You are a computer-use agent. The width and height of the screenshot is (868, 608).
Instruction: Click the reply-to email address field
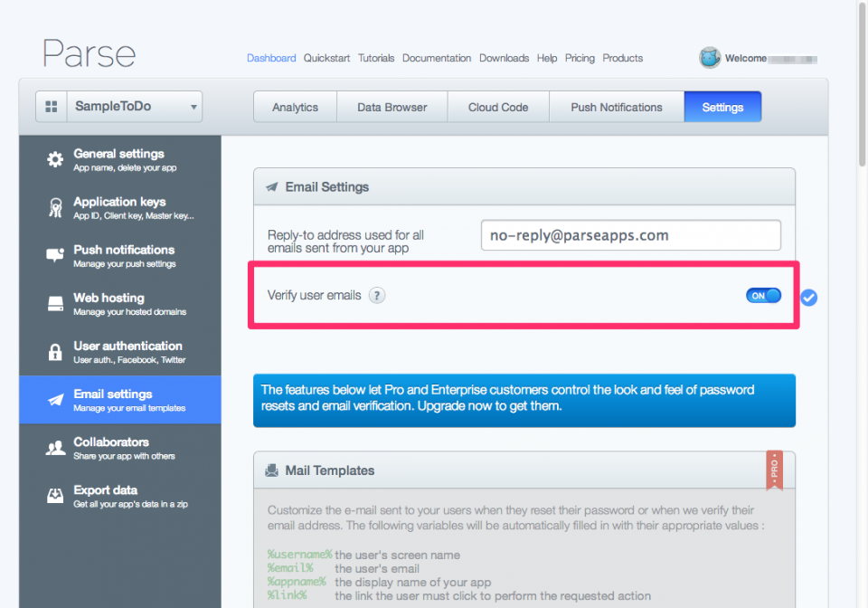click(x=630, y=235)
